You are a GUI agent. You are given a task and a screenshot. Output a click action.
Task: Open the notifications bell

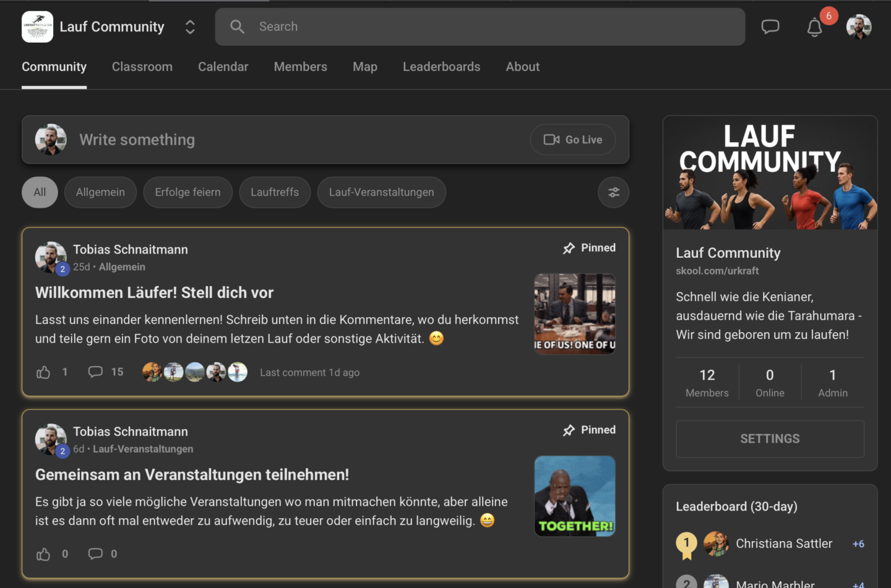814,27
